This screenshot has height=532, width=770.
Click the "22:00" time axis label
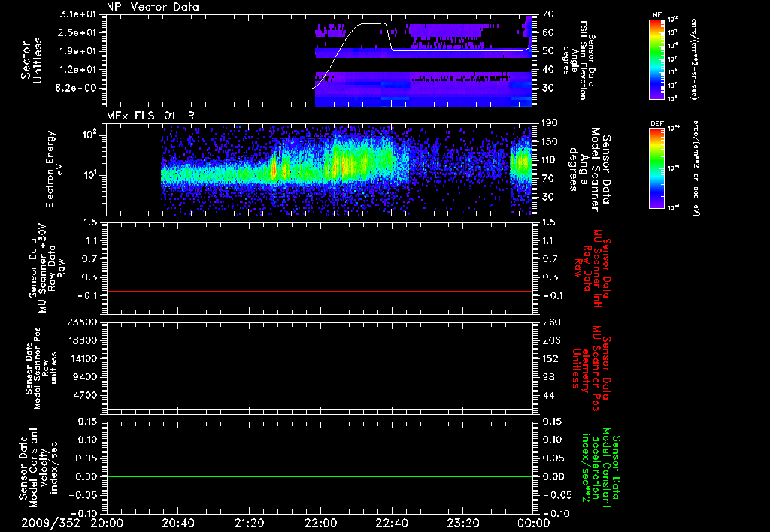[x=320, y=523]
